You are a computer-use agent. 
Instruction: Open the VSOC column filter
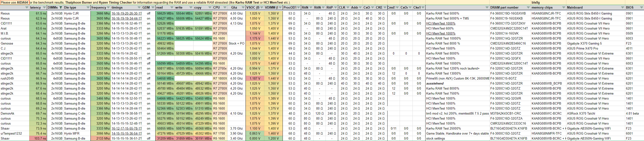(x=261, y=8)
